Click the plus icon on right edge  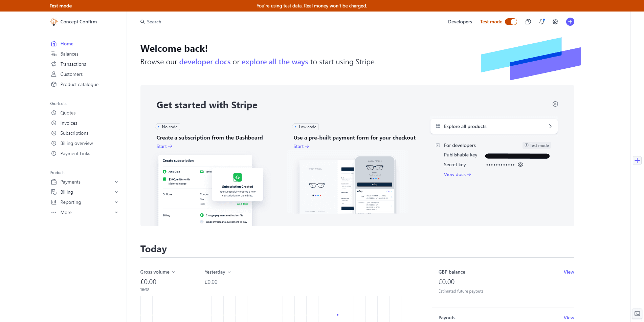637,160
